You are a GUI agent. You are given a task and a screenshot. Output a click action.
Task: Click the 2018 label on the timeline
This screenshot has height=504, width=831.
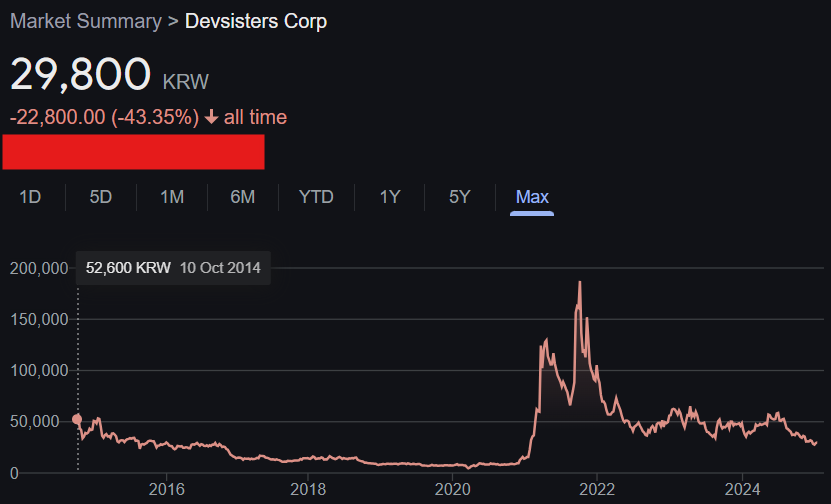pyautogui.click(x=308, y=489)
